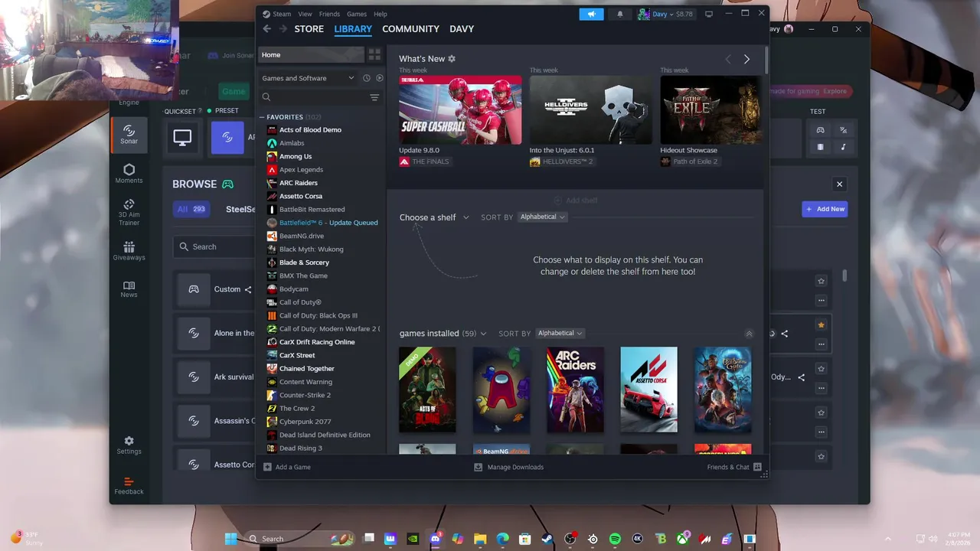Screen dimensions: 980x551
Task: Share the Custom preset in SteelSeries
Action: pyautogui.click(x=247, y=289)
